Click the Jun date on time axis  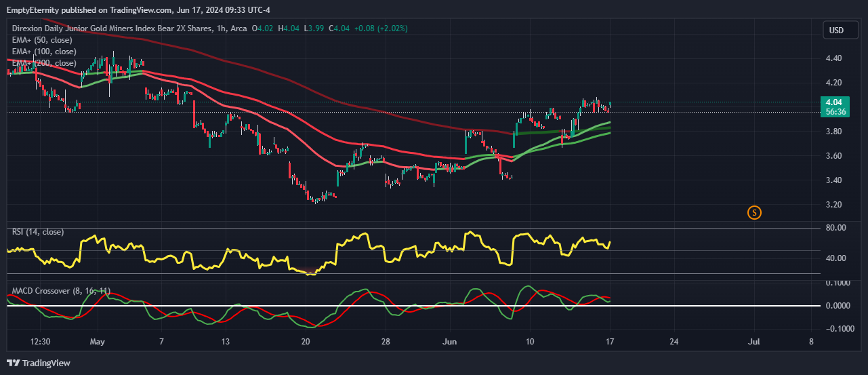[449, 341]
